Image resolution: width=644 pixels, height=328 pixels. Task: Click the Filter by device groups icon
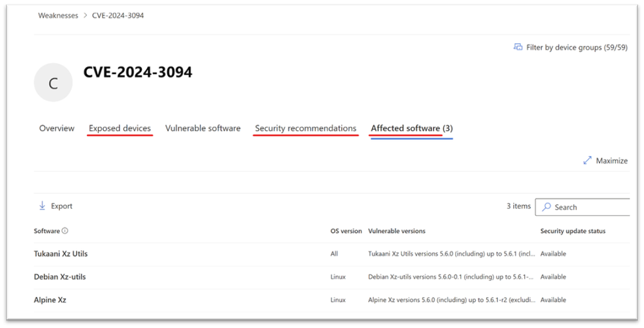(518, 47)
